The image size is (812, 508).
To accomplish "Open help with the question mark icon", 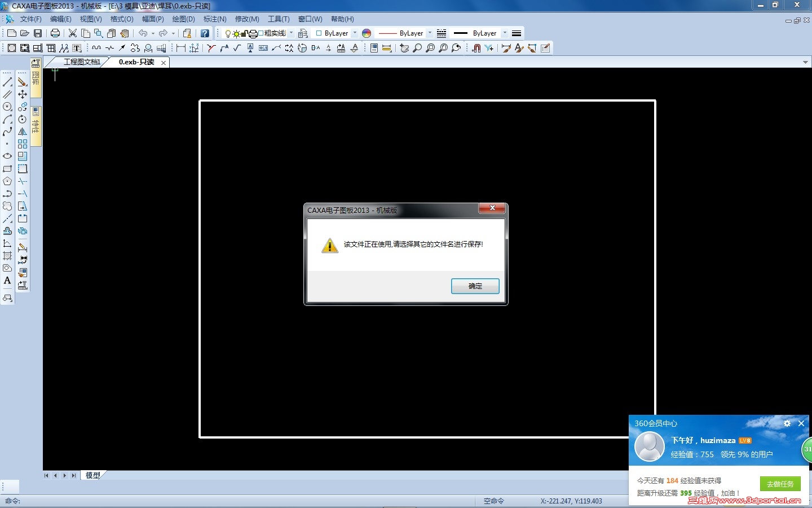I will pyautogui.click(x=205, y=33).
